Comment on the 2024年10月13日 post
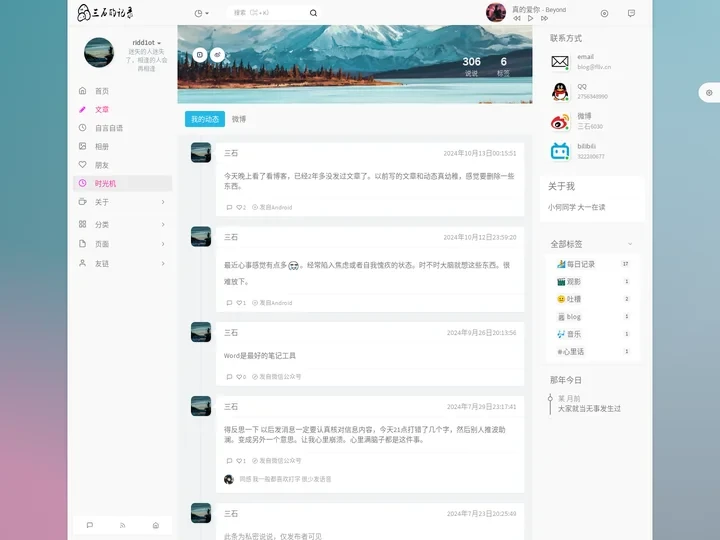The height and width of the screenshot is (540, 720). point(229,208)
